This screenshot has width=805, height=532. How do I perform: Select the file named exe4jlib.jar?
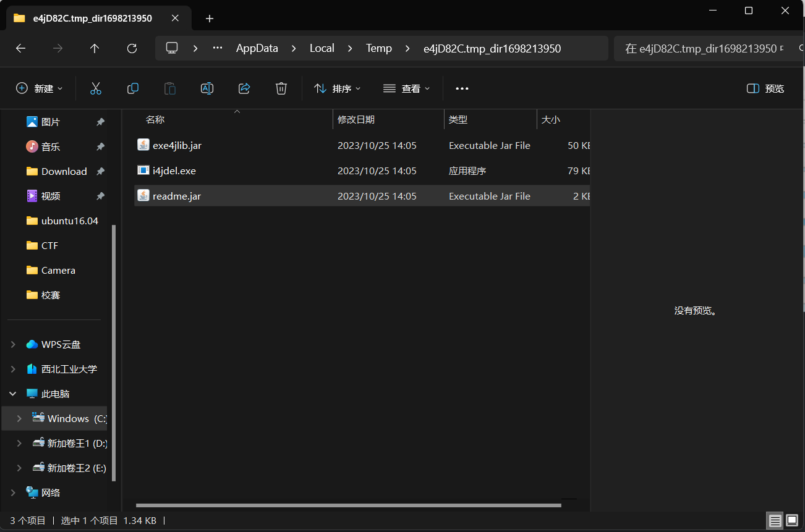pyautogui.click(x=177, y=146)
